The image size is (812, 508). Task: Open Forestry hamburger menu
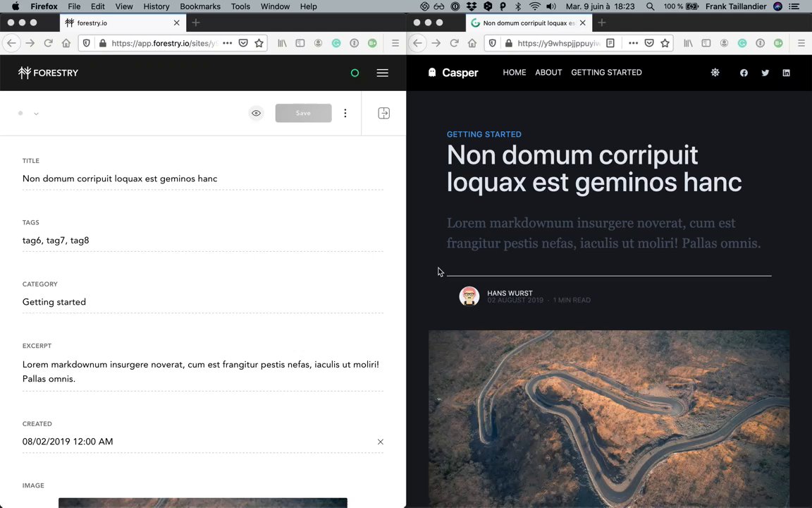(x=382, y=73)
